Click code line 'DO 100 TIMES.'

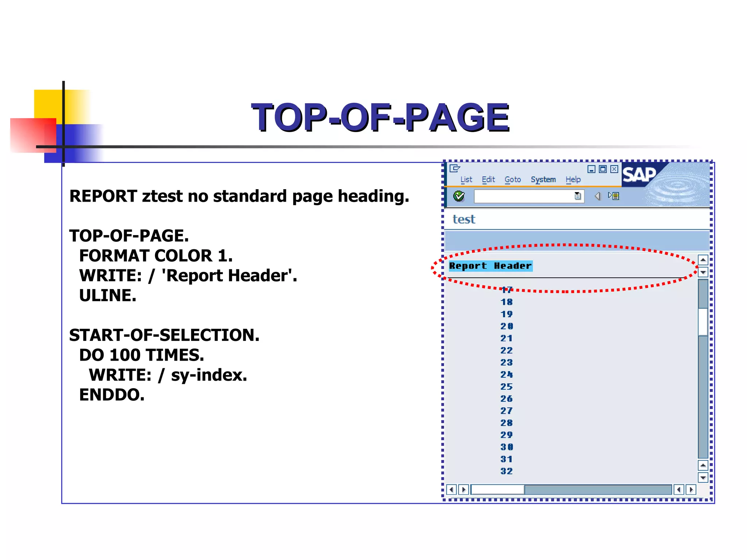pyautogui.click(x=142, y=355)
